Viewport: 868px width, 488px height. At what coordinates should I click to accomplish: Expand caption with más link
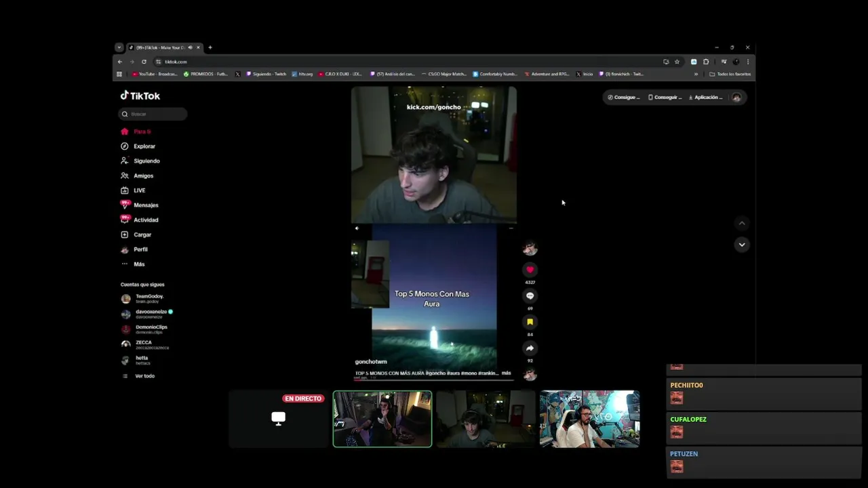coord(506,373)
